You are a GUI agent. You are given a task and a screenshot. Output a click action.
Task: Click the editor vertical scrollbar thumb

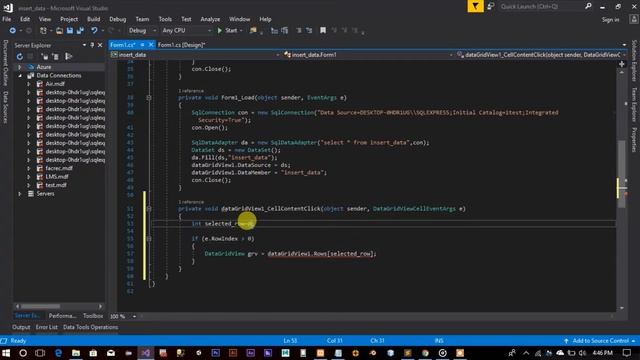click(x=622, y=174)
